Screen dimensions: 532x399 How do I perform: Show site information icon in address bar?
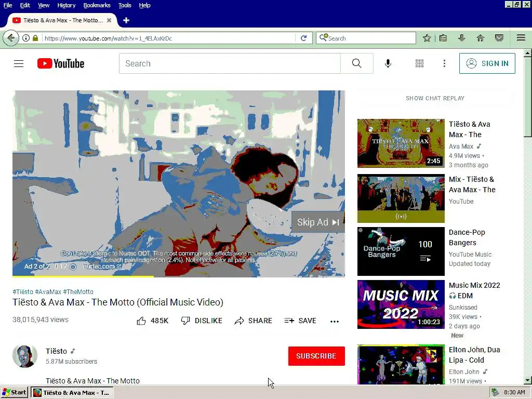click(26, 38)
